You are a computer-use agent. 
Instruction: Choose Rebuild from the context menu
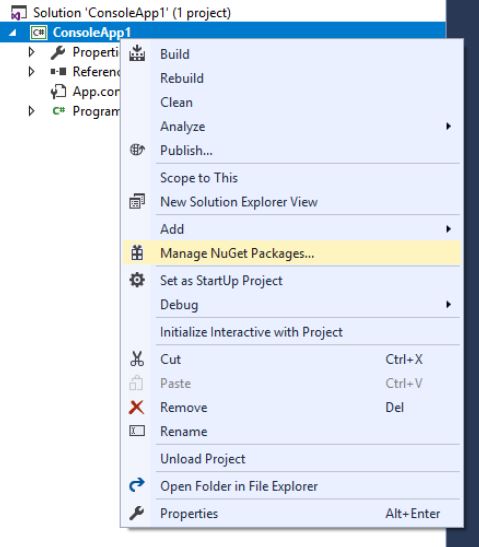[182, 78]
